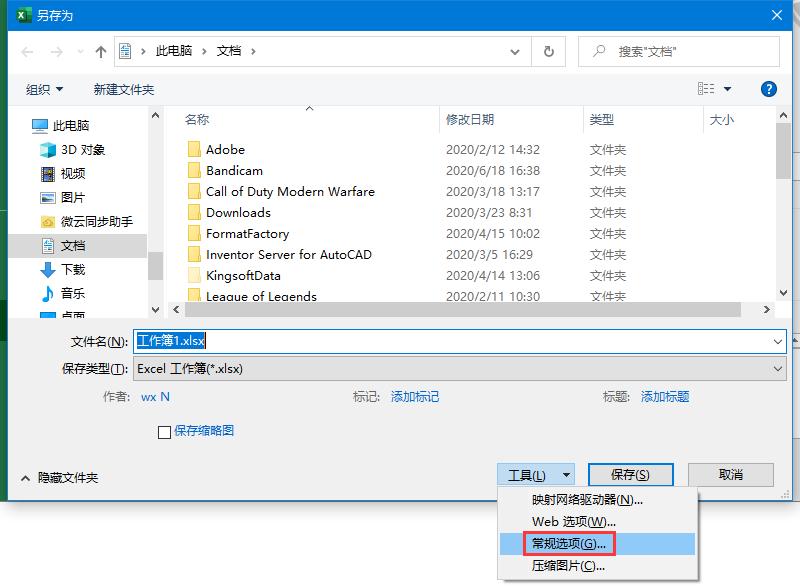Click the refresh icon beside the address bar
Viewport: 800px width, 586px height.
[x=548, y=52]
